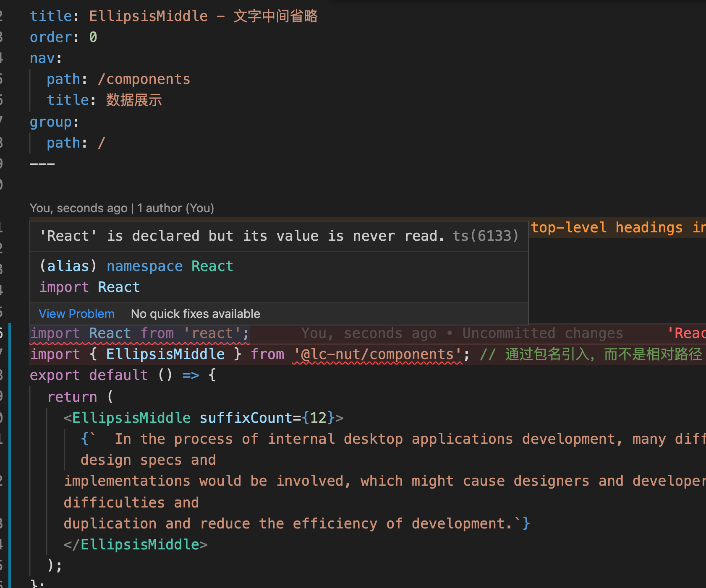Click 'In the process of internal desktop' text line

tap(393, 439)
